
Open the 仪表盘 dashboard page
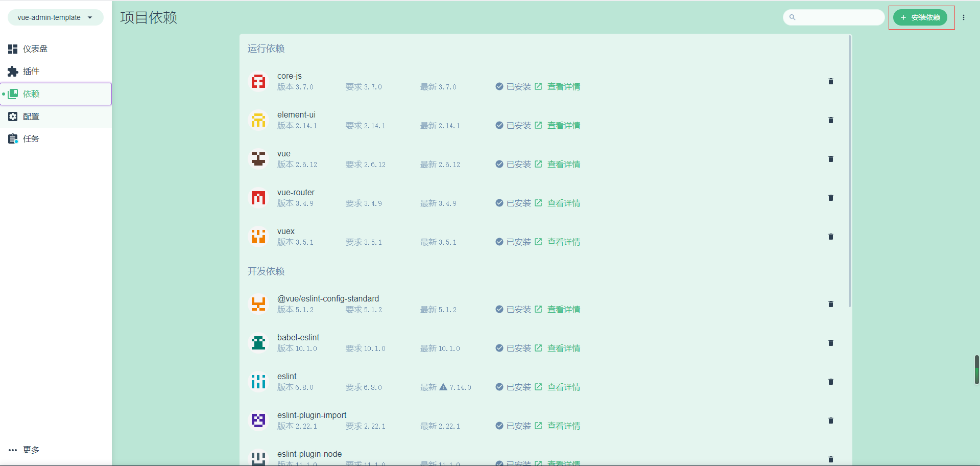[x=56, y=49]
